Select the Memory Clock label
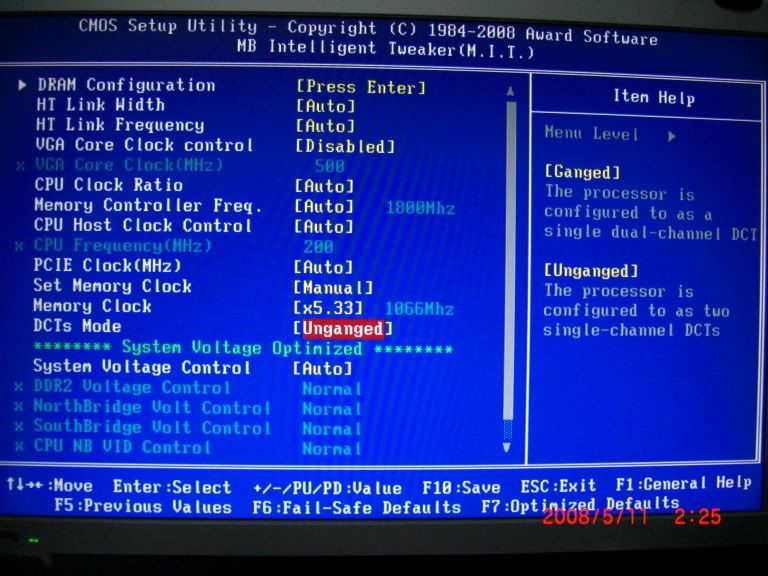The width and height of the screenshot is (768, 576). 92,306
